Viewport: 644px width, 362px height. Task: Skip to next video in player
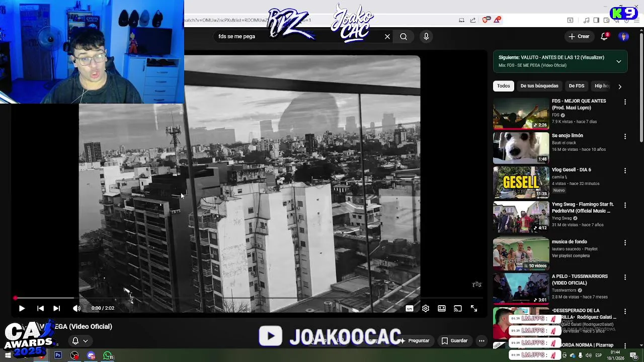(x=56, y=308)
